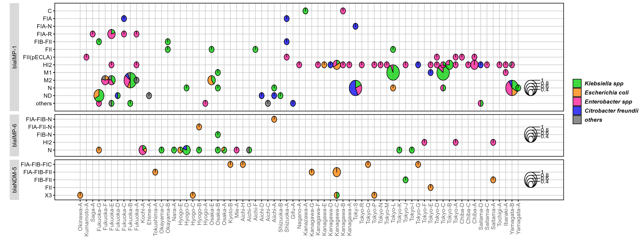Click the large orange Kanagawa-C FIA-FIB-FII pie
The image size is (644, 246).
337,172
